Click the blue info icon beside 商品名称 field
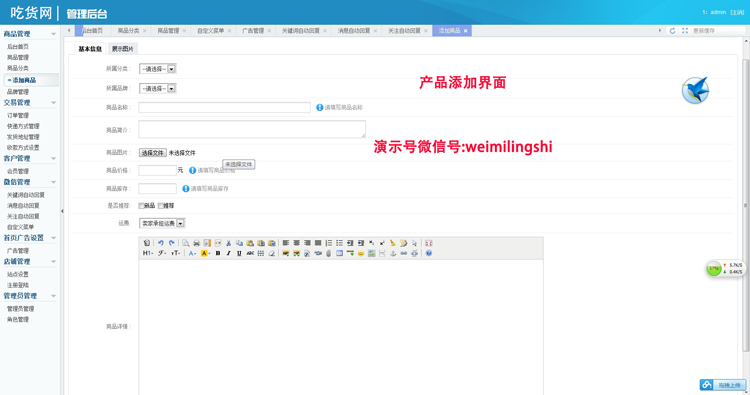750x395 pixels. click(320, 107)
